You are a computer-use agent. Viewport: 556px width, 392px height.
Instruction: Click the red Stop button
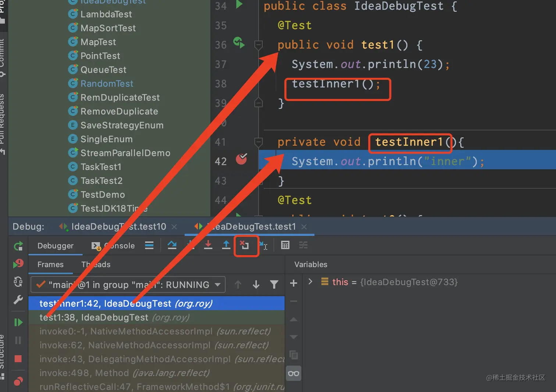[18, 359]
